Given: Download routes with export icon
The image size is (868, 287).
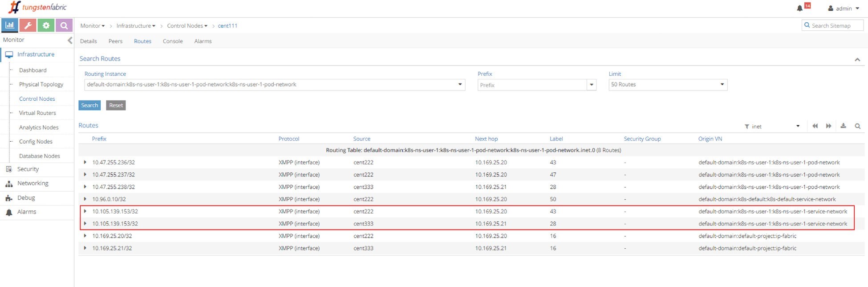Looking at the screenshot, I should (843, 126).
